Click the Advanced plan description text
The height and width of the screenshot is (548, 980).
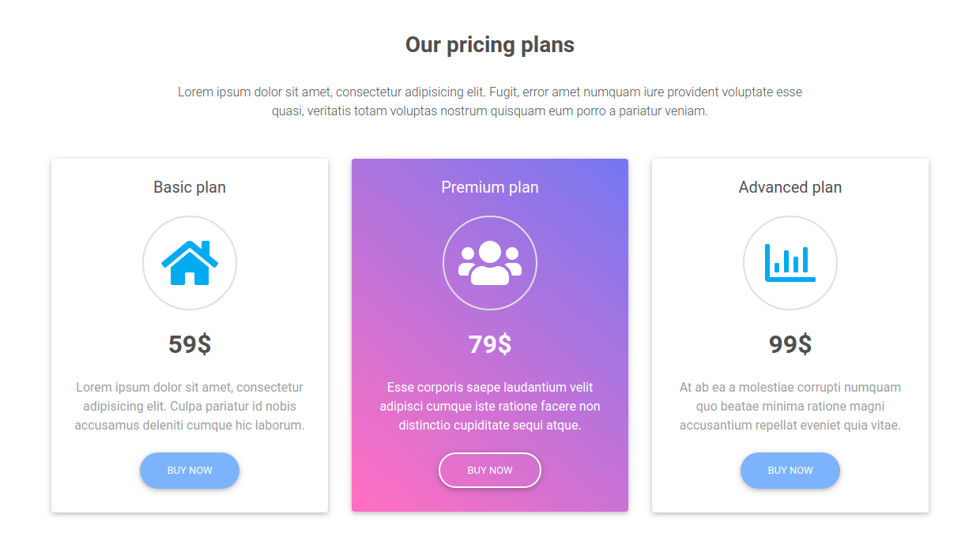pos(790,406)
